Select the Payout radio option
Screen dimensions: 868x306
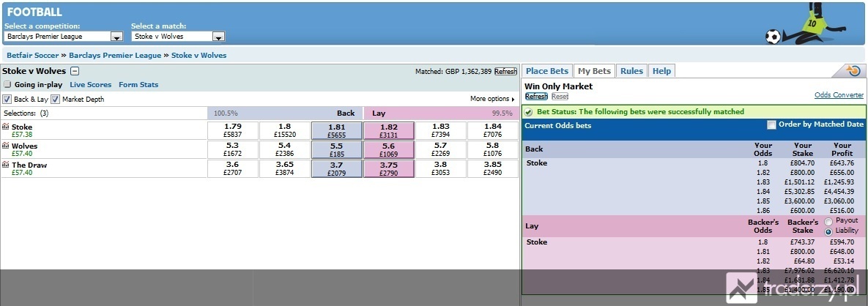coord(828,221)
